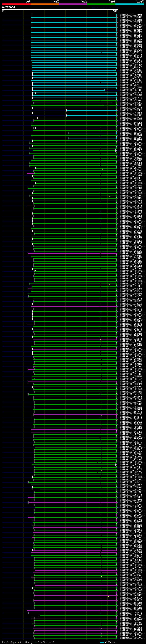Image resolution: width=146 pixels, height=644 pixels.
Task: Click hit label UniRef100_Q566L1
Action: click(131, 228)
